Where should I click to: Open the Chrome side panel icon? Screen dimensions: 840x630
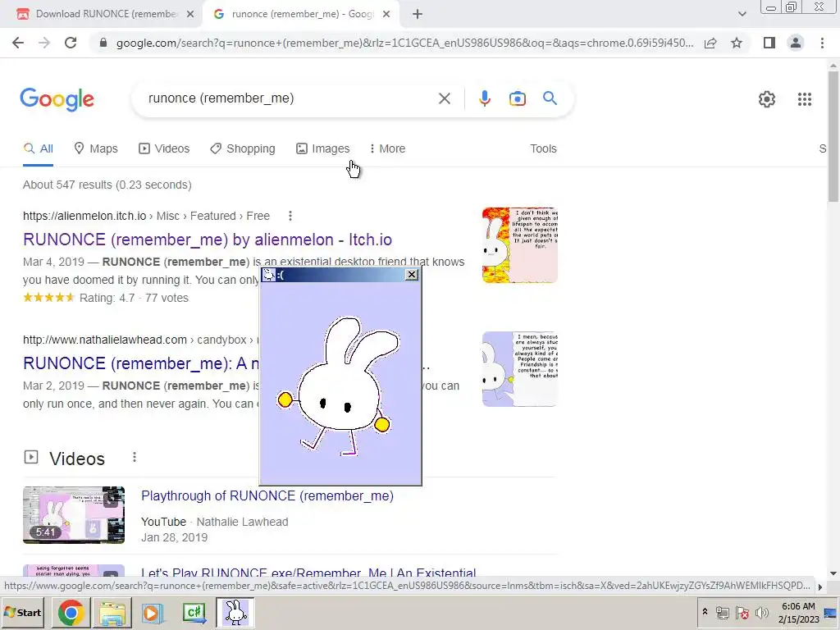[769, 43]
